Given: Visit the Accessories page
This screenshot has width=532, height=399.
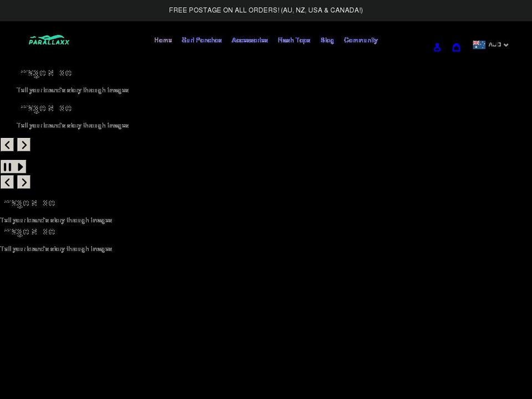Looking at the screenshot, I should 249,40.
